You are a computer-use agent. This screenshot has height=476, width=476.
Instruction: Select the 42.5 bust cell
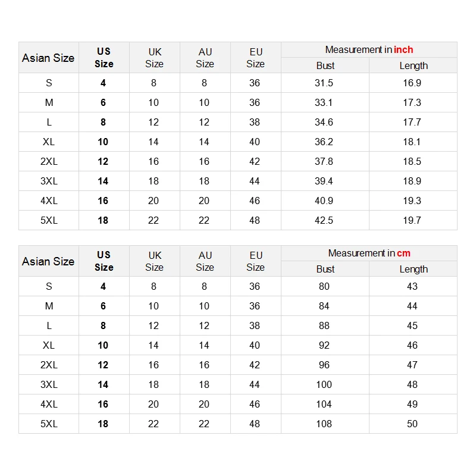coord(324,220)
